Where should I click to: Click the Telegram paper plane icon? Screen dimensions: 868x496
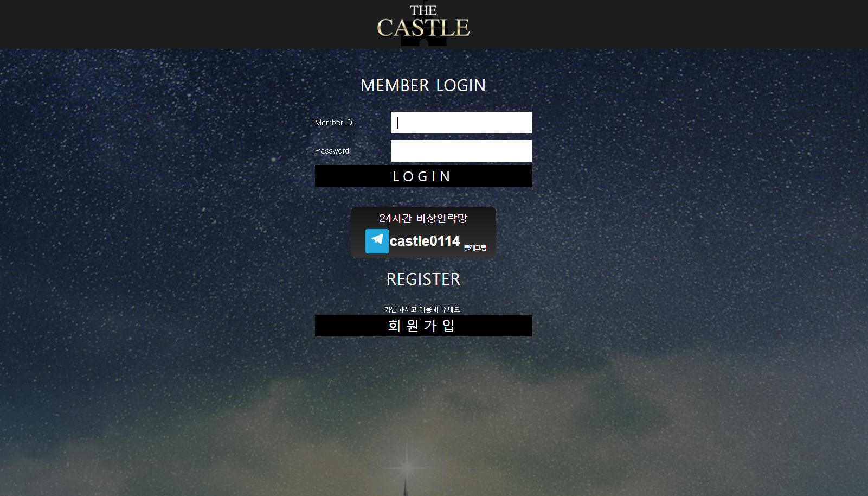point(377,241)
